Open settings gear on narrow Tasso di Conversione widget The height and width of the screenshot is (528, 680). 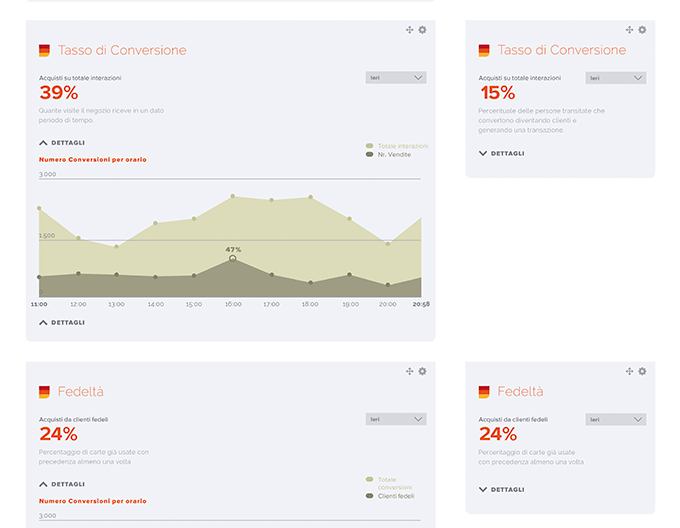(642, 30)
